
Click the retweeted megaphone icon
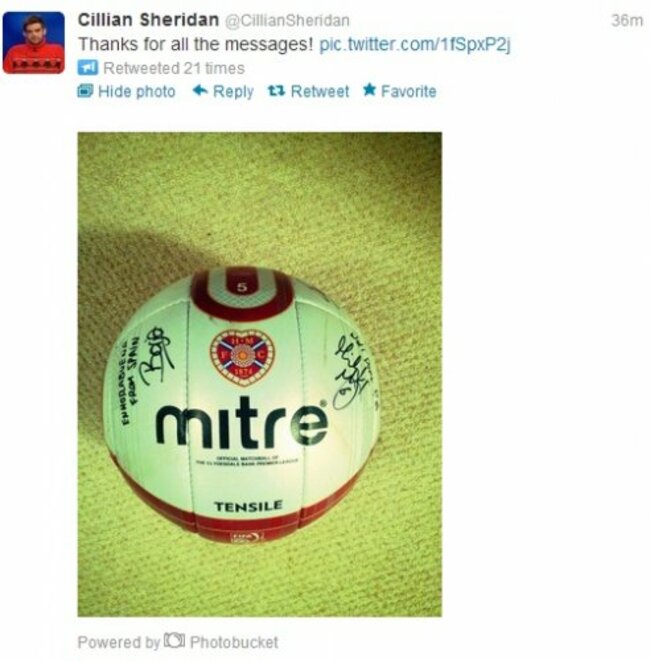pyautogui.click(x=88, y=67)
